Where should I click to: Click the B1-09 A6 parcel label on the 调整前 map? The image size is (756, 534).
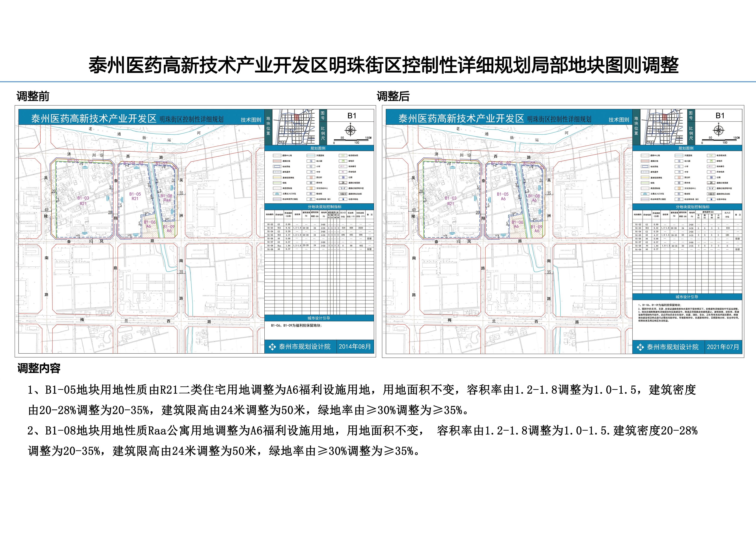[169, 229]
